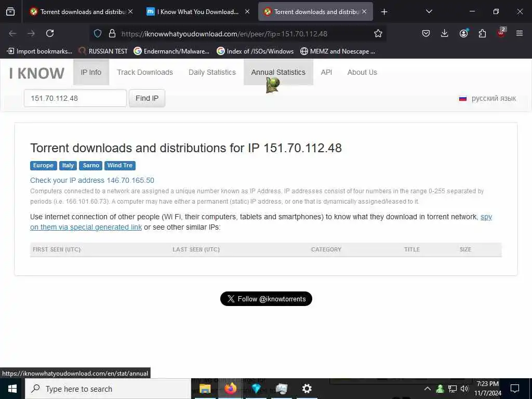Open the Extensions puzzle icon
The width and height of the screenshot is (532, 399).
point(482,33)
